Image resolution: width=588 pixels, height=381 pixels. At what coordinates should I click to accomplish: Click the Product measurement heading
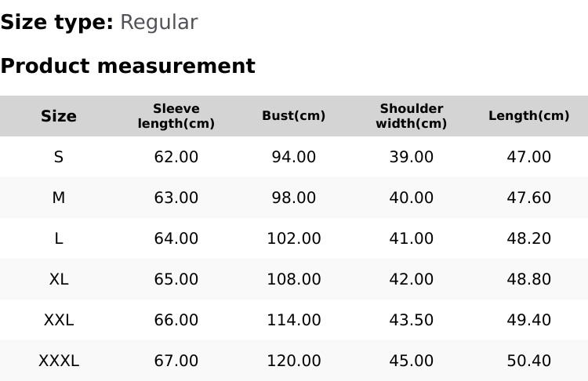click(128, 66)
